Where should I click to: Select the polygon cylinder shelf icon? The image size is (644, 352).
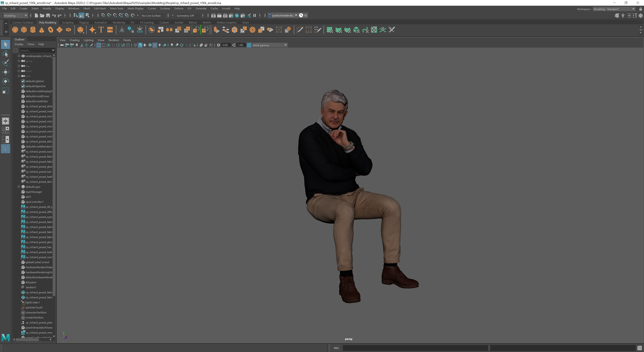click(33, 30)
